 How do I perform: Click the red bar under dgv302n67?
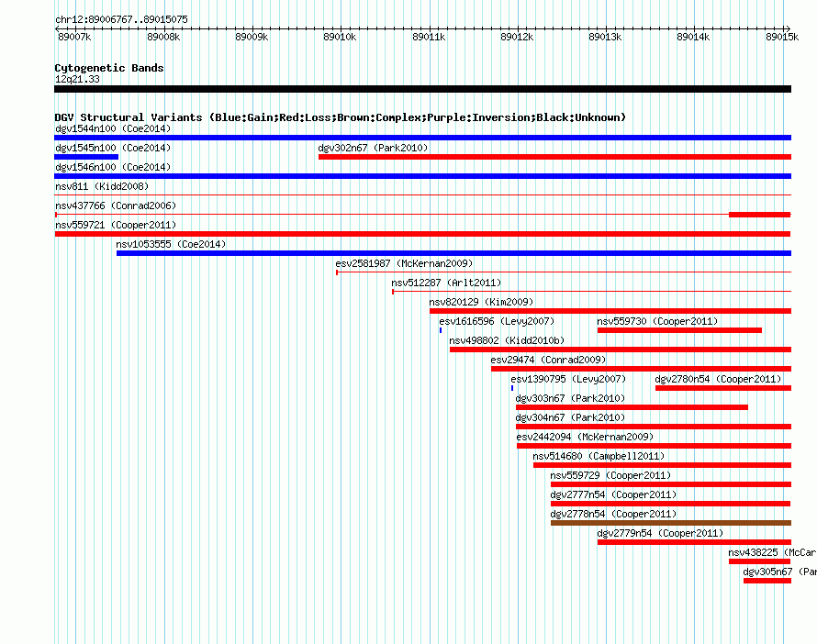pos(554,157)
